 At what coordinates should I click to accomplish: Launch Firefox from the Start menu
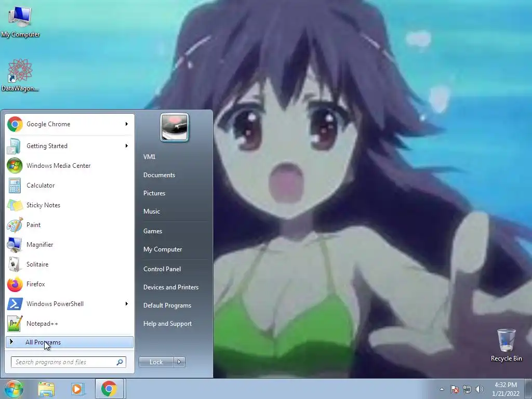coord(70,284)
